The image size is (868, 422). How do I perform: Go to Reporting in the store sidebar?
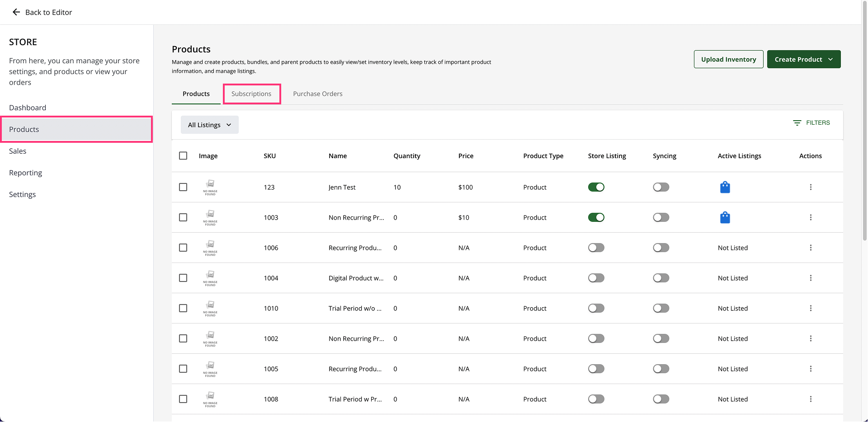coord(25,173)
